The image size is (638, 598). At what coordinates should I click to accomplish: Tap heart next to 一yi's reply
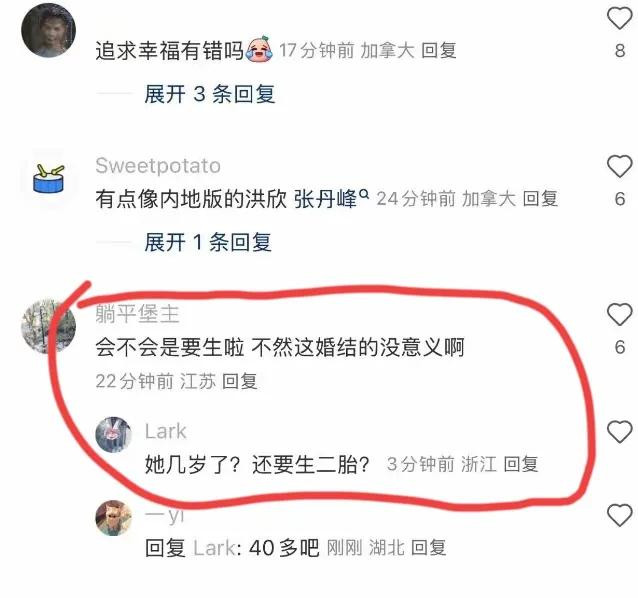(619, 515)
